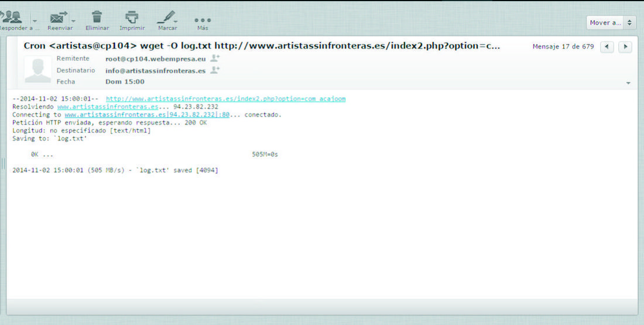Click the Responder a todos icon
Viewport: 644px width, 325px height.
12,17
